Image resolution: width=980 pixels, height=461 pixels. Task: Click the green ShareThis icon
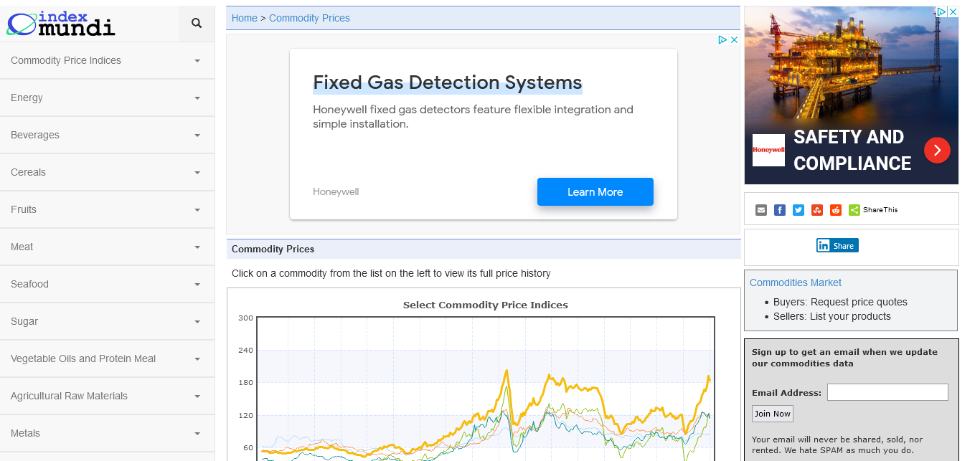[854, 210]
